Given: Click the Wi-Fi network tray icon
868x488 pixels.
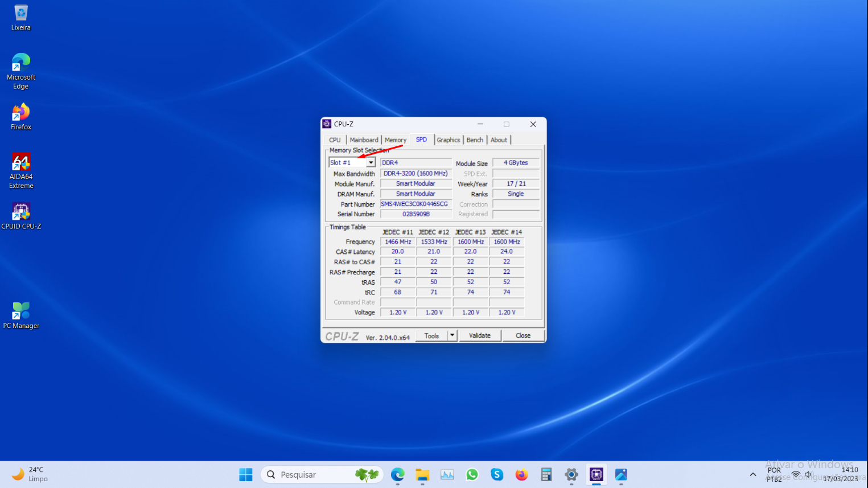Looking at the screenshot, I should click(796, 474).
